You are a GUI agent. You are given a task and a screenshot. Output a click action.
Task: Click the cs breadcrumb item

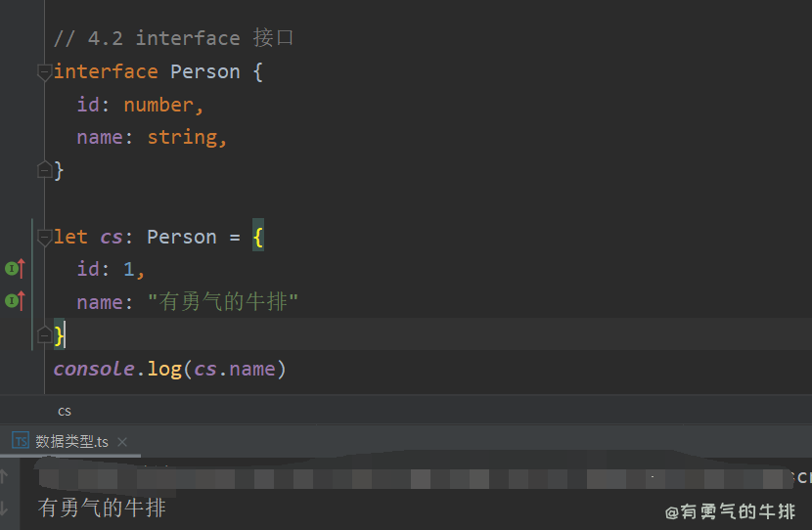[x=64, y=411]
